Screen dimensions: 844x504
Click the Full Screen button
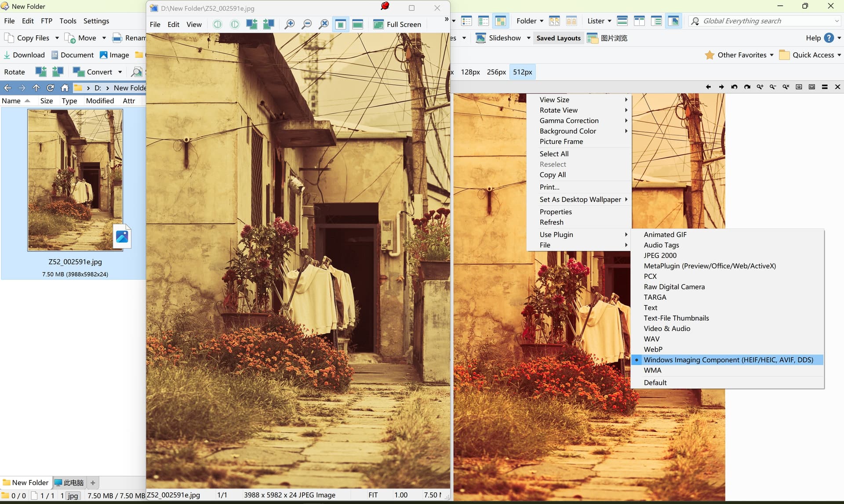(x=397, y=24)
